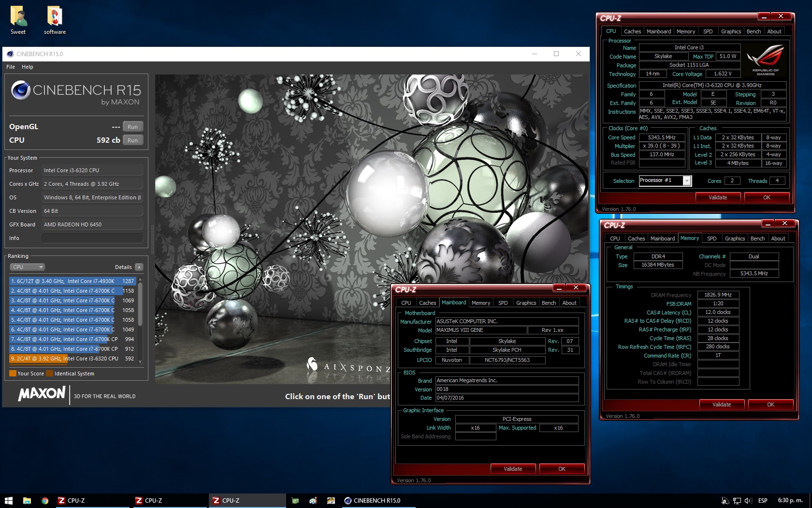
Task: Open the Sweet folder on desktop
Action: click(18, 20)
